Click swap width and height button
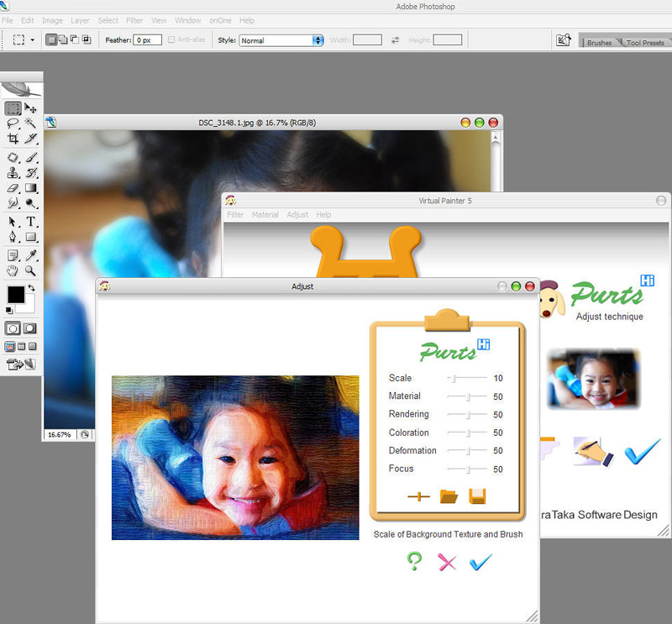Viewport: 672px width, 624px height. [x=395, y=39]
